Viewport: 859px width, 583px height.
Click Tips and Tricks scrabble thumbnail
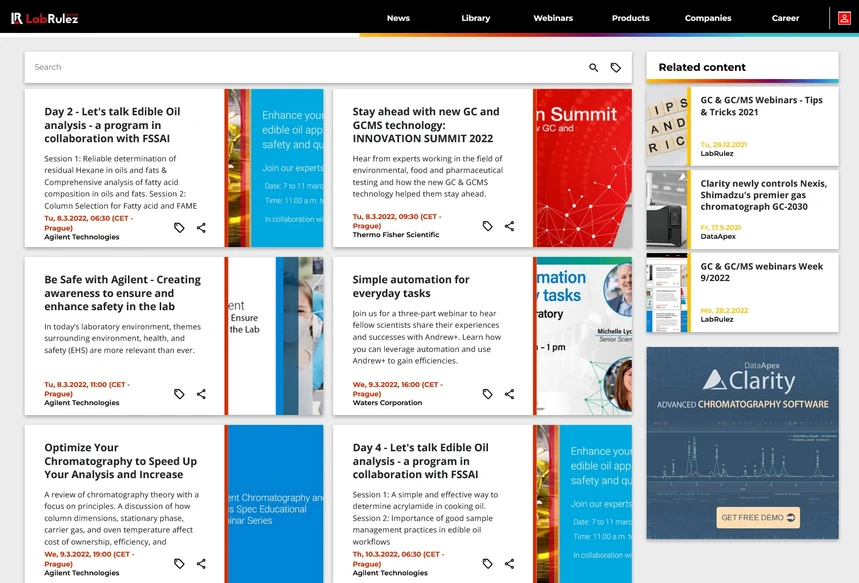[667, 127]
